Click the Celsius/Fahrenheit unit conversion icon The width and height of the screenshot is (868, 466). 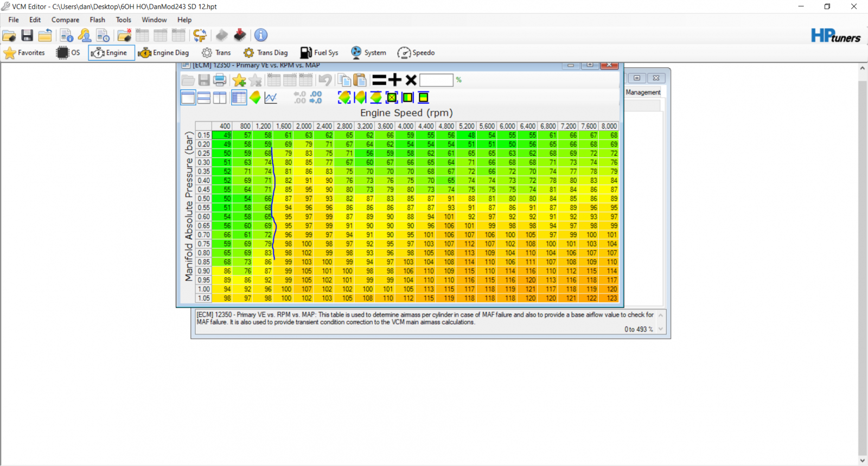(200, 36)
